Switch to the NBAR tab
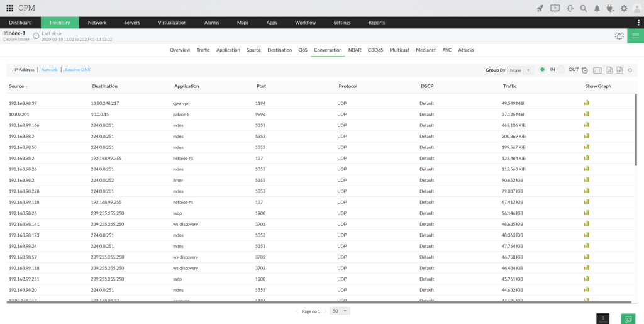644x324 pixels. pyautogui.click(x=355, y=50)
